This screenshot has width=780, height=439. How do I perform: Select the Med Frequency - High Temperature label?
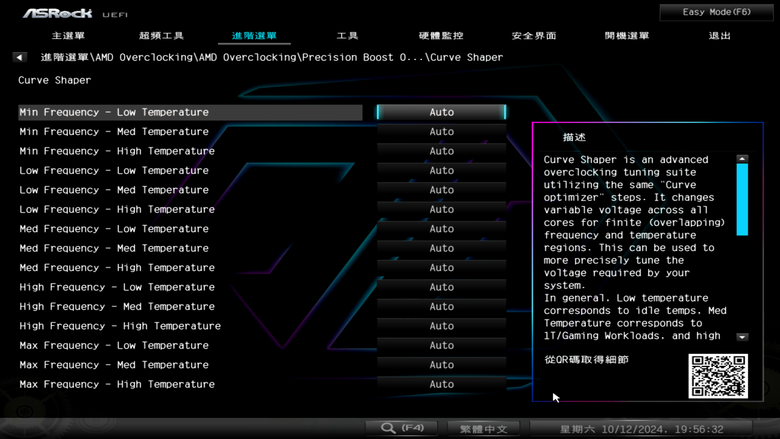tap(117, 267)
